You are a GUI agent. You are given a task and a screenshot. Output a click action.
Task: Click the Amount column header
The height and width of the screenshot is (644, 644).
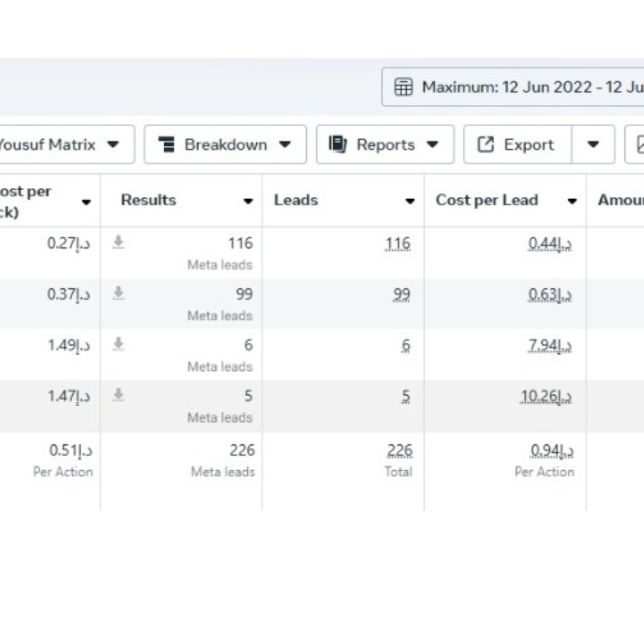pos(620,200)
